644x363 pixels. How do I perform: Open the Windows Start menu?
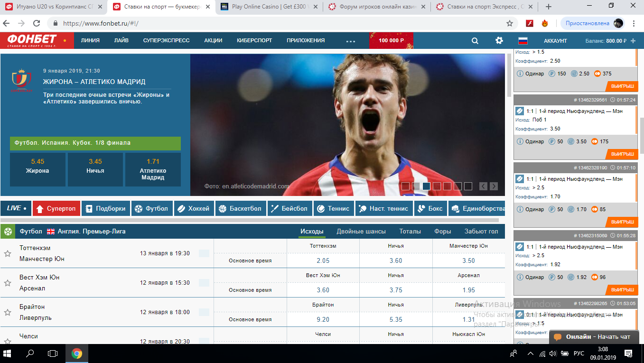[8, 354]
